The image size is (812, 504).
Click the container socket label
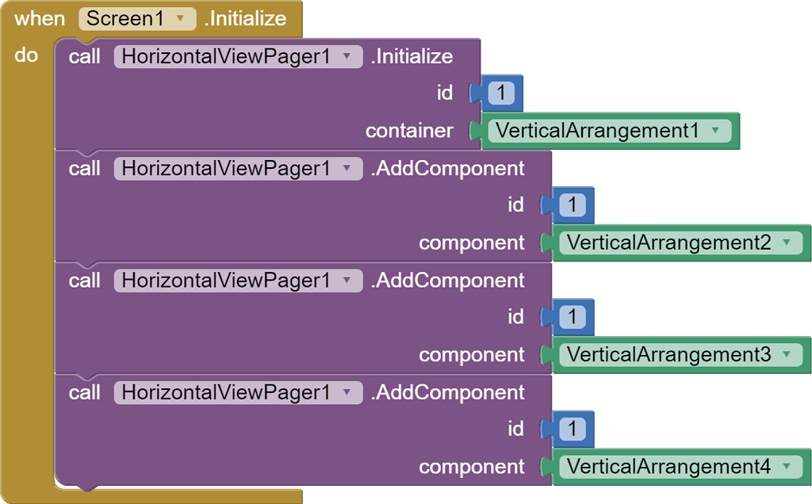point(409,131)
